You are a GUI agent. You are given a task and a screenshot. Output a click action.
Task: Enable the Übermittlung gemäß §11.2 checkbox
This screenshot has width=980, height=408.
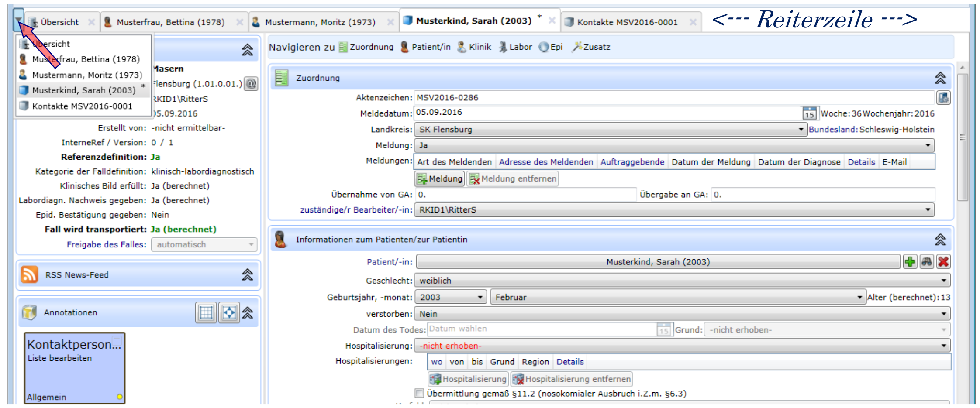419,394
